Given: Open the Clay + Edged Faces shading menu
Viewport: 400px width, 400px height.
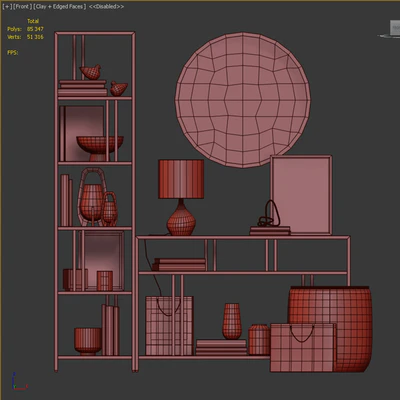Looking at the screenshot, I should [60, 7].
